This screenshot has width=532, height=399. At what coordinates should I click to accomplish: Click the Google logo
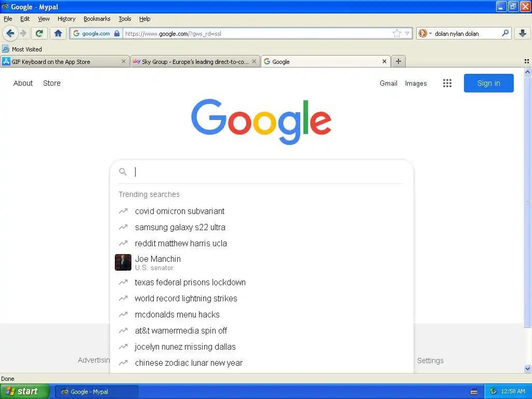pos(261,122)
